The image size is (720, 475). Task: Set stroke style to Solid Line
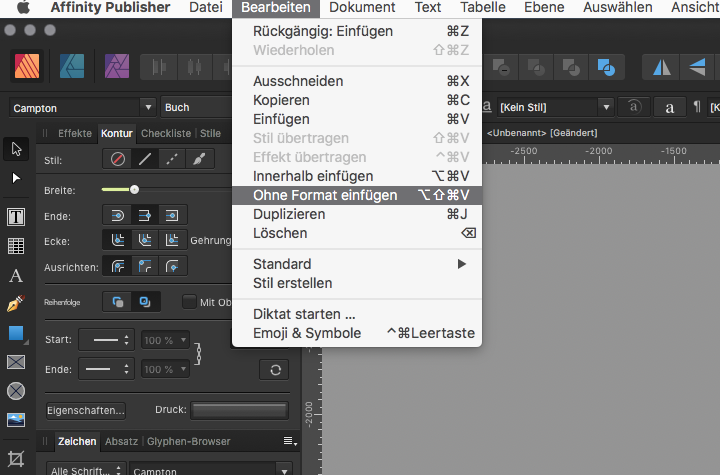(x=145, y=159)
